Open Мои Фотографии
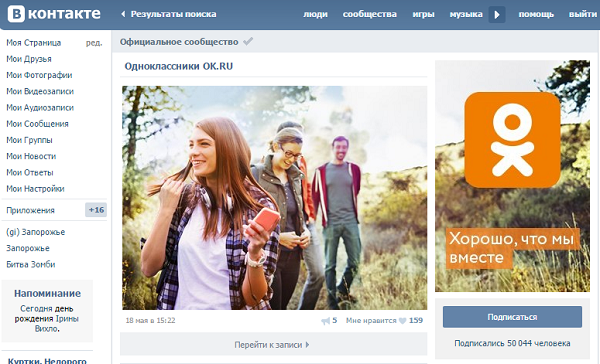The width and height of the screenshot is (600, 364). click(39, 75)
